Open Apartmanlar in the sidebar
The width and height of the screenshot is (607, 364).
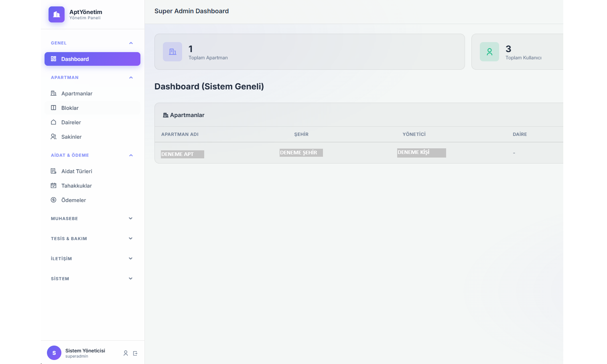pyautogui.click(x=77, y=93)
